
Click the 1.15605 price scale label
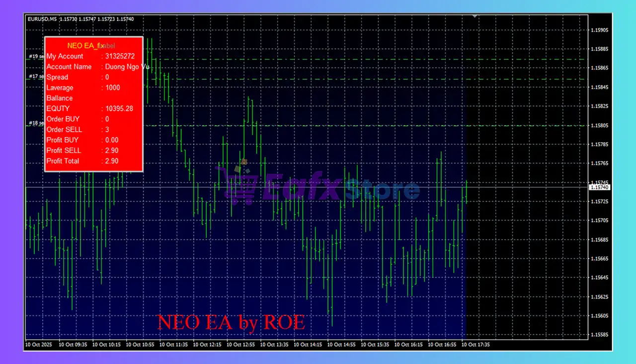click(x=600, y=316)
